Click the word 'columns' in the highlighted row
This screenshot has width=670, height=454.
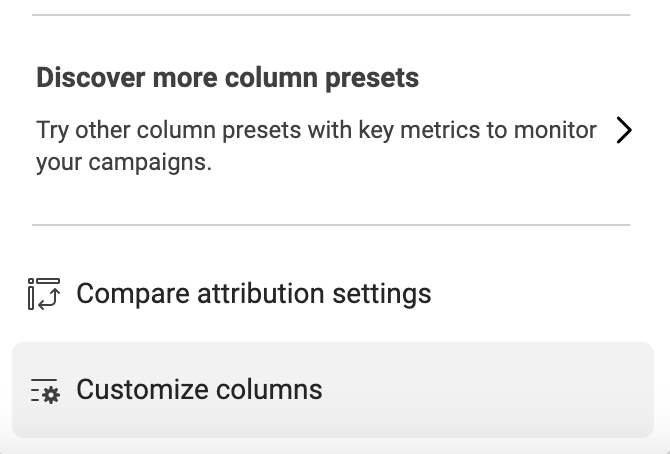coord(269,389)
